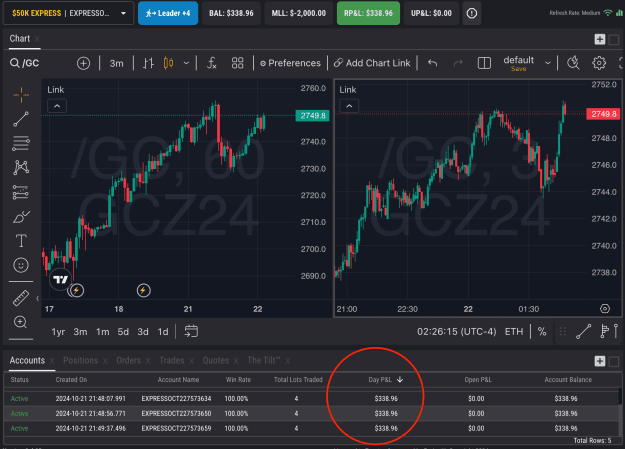Switch to the Positions tab
Viewport: 625px width, 449px height.
click(81, 360)
